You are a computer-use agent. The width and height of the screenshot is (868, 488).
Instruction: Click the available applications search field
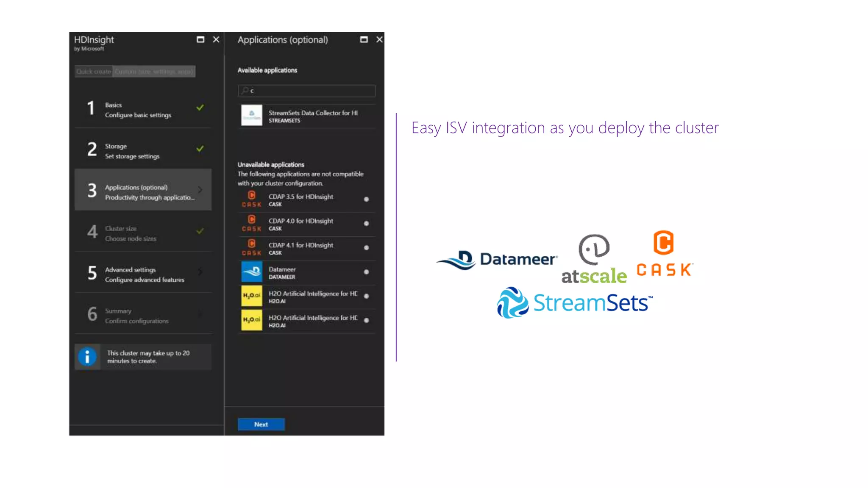(306, 90)
